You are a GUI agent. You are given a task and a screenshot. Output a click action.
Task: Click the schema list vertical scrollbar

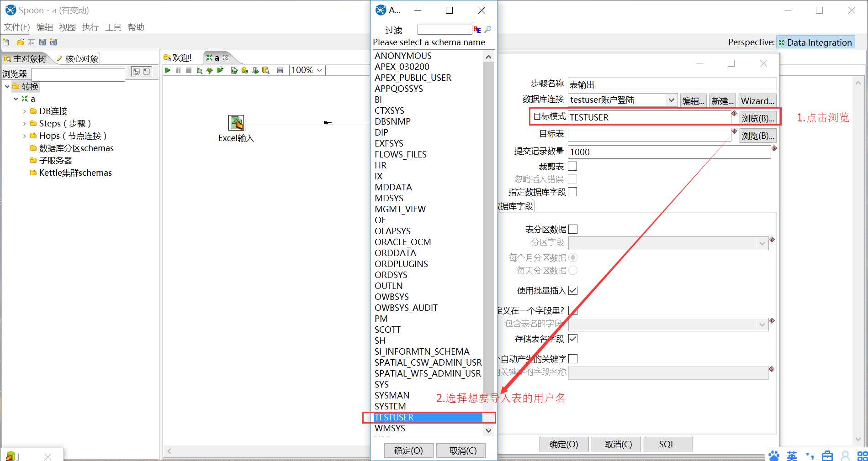(489, 228)
